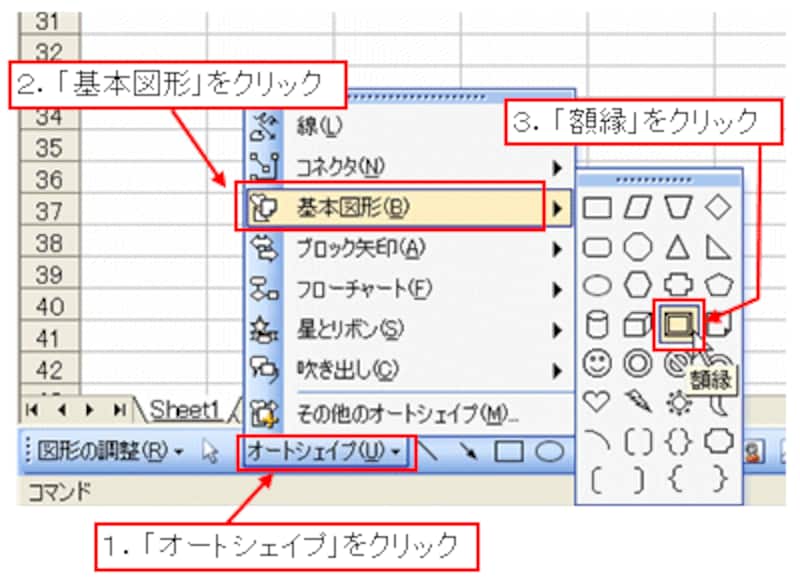The width and height of the screenshot is (800, 588).
Task: Select the Rectangle shape in basic shapes palette
Action: tap(597, 208)
